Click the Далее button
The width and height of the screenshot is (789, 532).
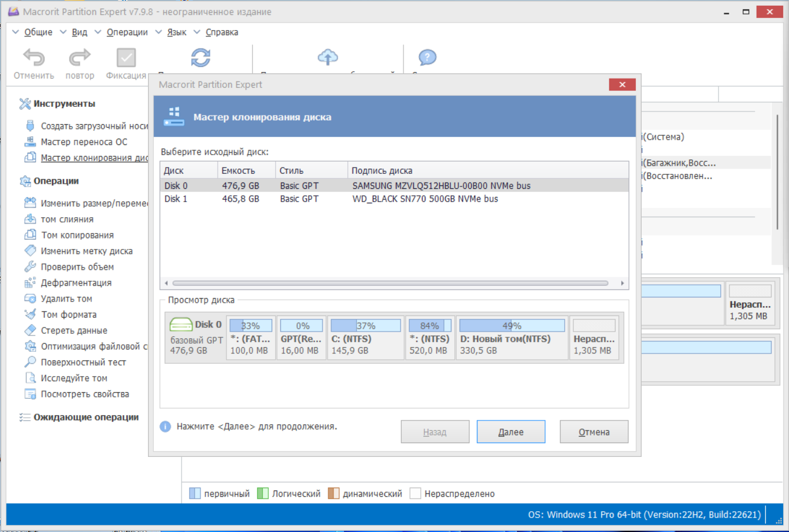point(511,432)
